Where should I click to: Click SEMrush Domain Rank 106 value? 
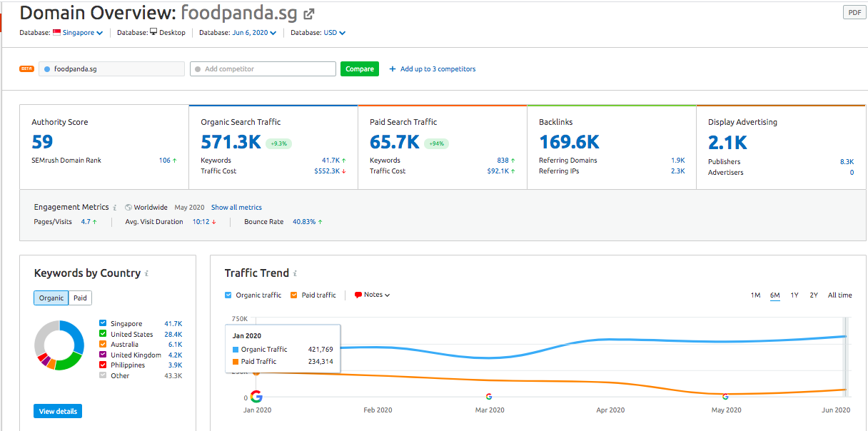[165, 161]
